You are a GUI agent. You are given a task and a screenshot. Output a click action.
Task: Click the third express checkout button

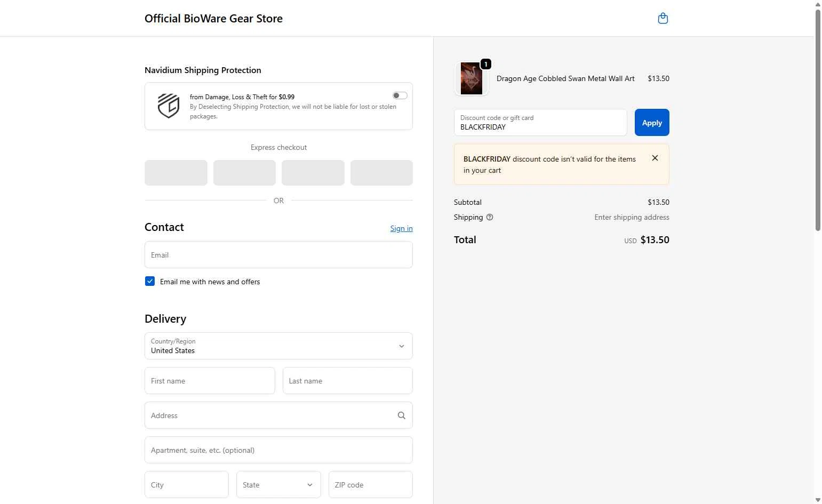pos(313,173)
